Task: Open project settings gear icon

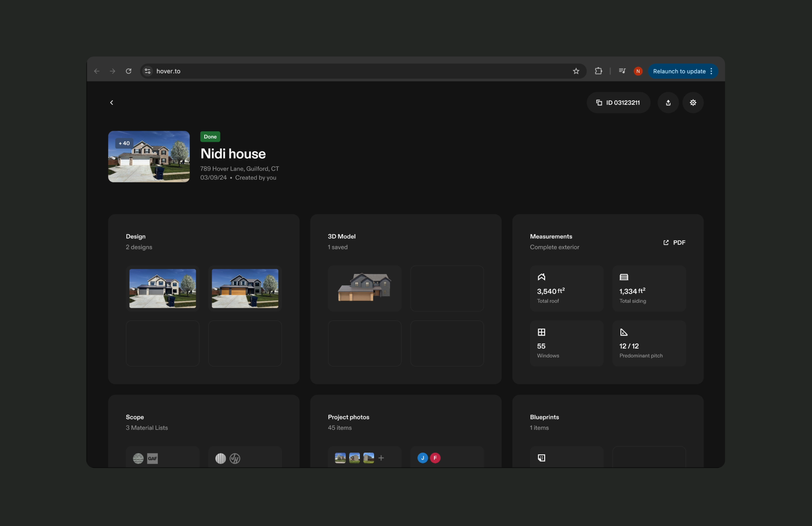Action: tap(693, 103)
